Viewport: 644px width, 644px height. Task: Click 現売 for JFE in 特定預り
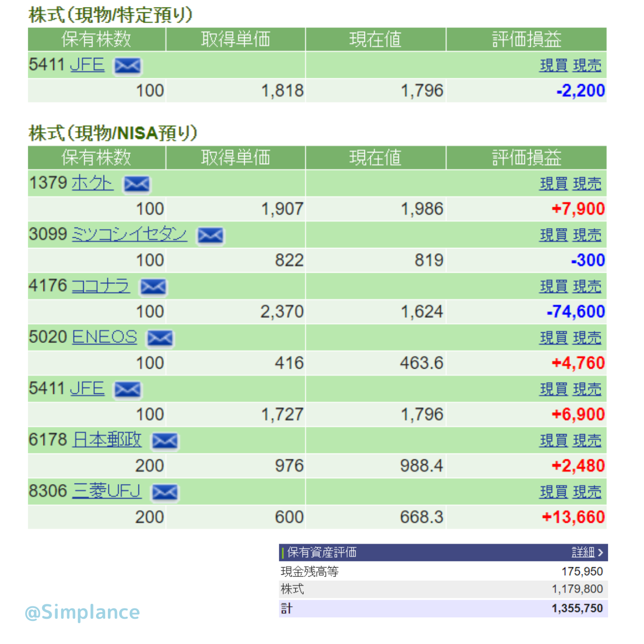[587, 66]
